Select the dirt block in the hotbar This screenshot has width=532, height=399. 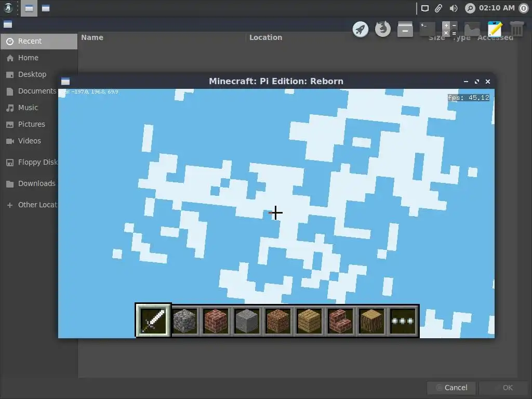[x=278, y=321]
